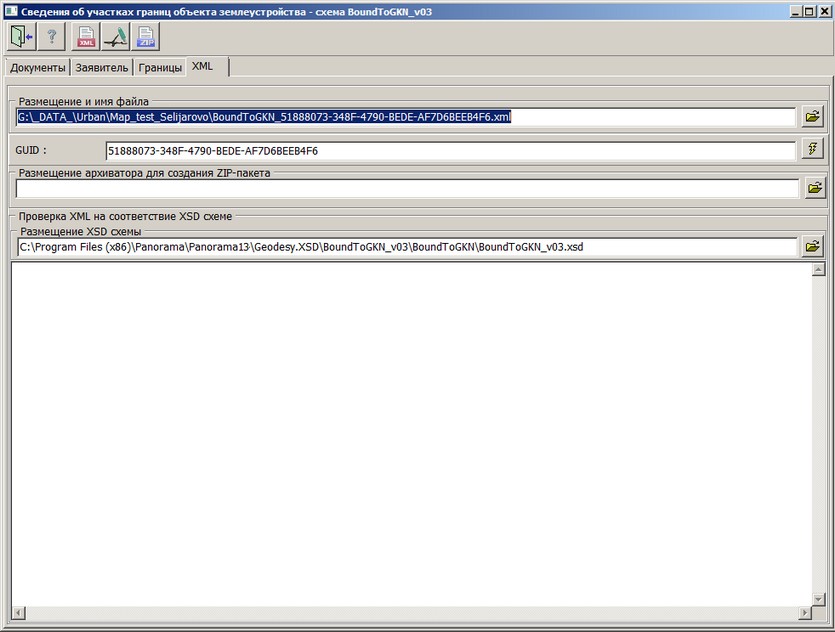The height and width of the screenshot is (632, 835).
Task: Focus the empty ZIP archiver path field
Action: pyautogui.click(x=405, y=188)
